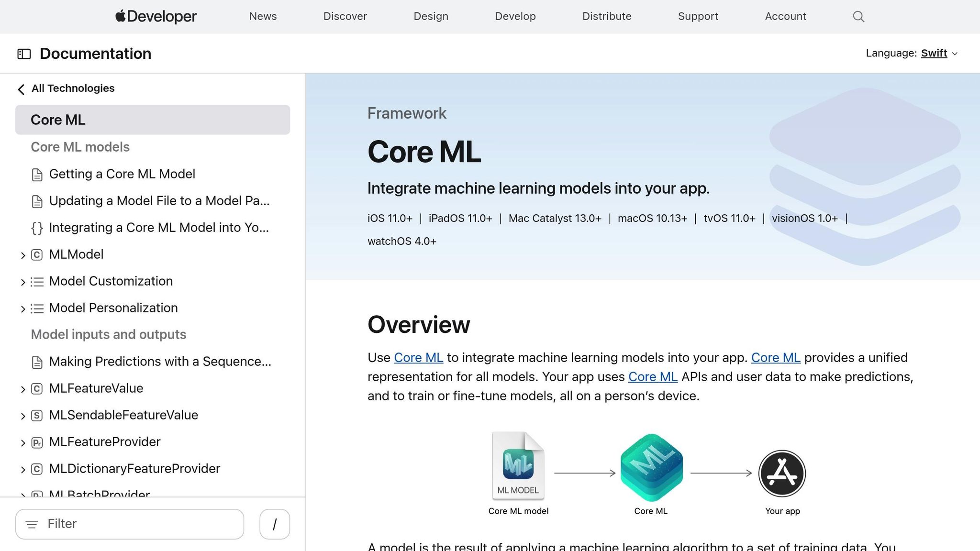Click protocol icon beside MLFeatureProvider
The image size is (980, 551).
click(x=37, y=442)
